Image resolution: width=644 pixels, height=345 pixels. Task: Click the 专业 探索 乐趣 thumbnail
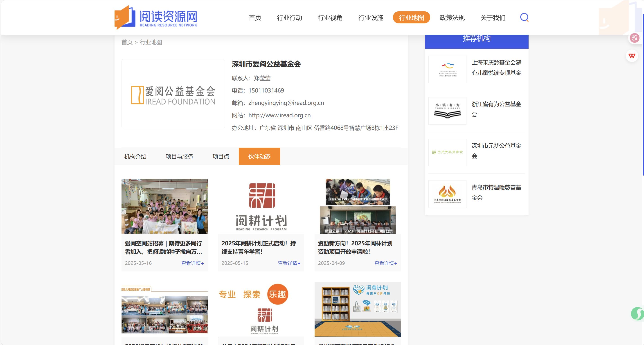pyautogui.click(x=261, y=309)
